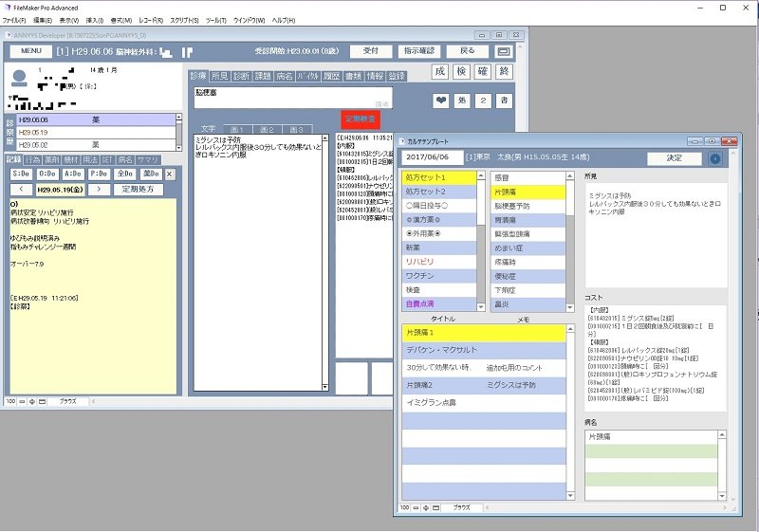Click the next-date arrow button after H29.05.19
This screenshot has height=532, width=759.
99,189
